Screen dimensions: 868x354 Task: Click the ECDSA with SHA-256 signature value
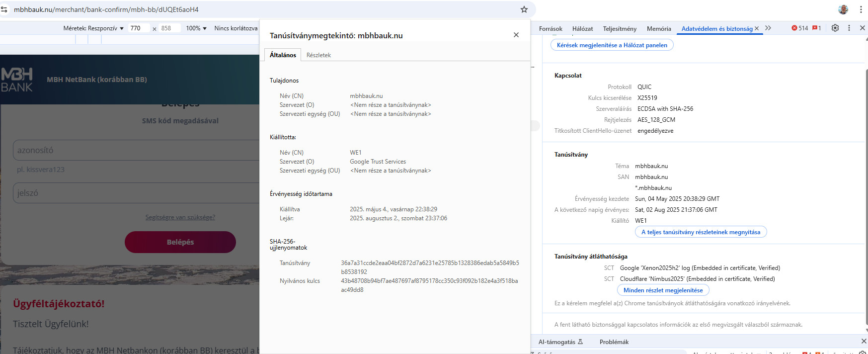665,109
